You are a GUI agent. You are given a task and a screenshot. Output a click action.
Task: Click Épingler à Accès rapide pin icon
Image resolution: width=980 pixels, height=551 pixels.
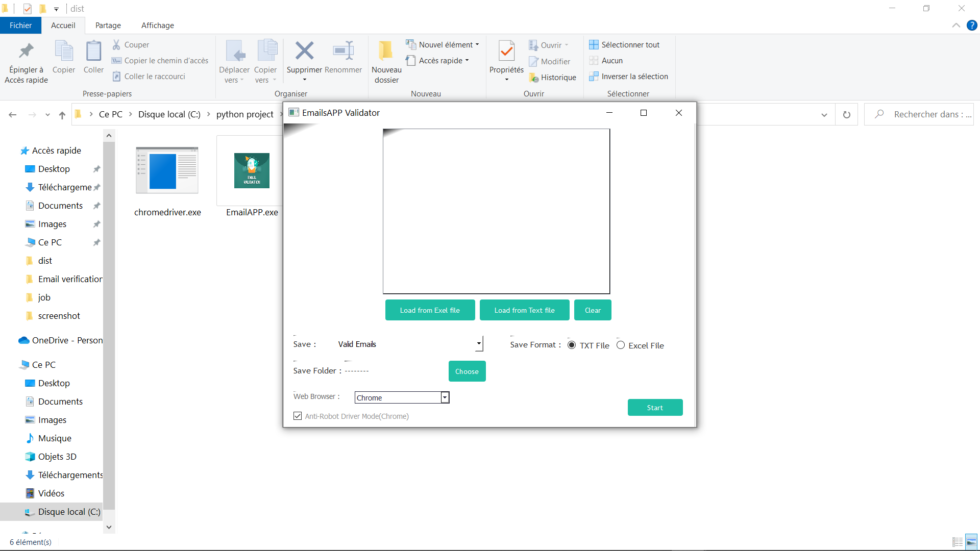[26, 51]
